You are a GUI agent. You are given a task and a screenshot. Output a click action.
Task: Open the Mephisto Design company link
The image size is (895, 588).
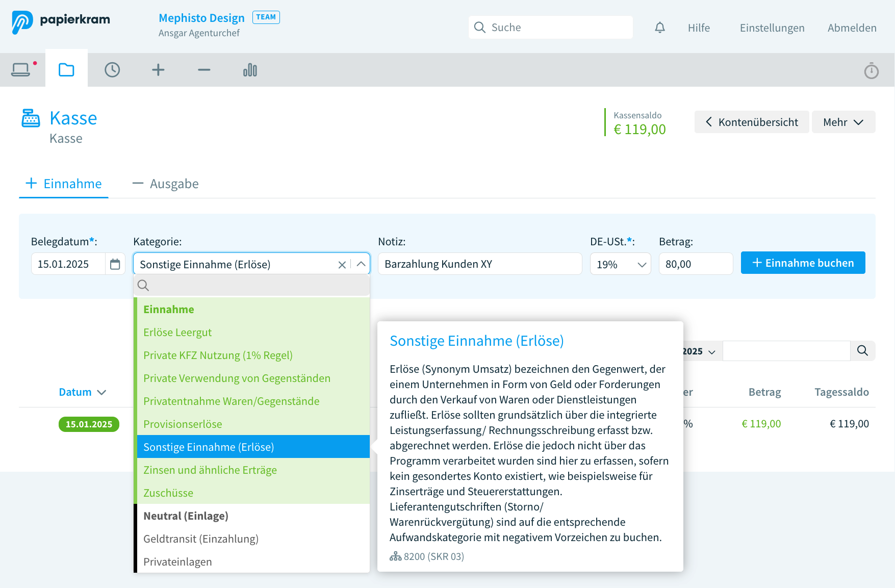[x=201, y=18]
